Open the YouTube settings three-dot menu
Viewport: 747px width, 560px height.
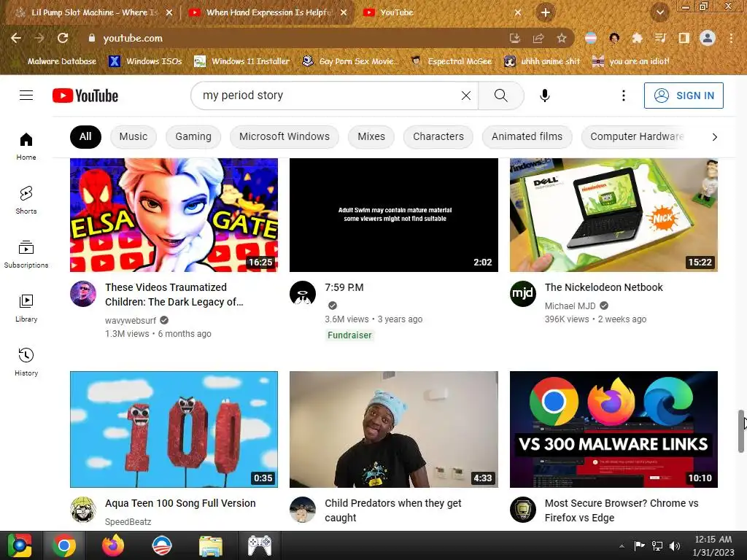click(x=623, y=96)
